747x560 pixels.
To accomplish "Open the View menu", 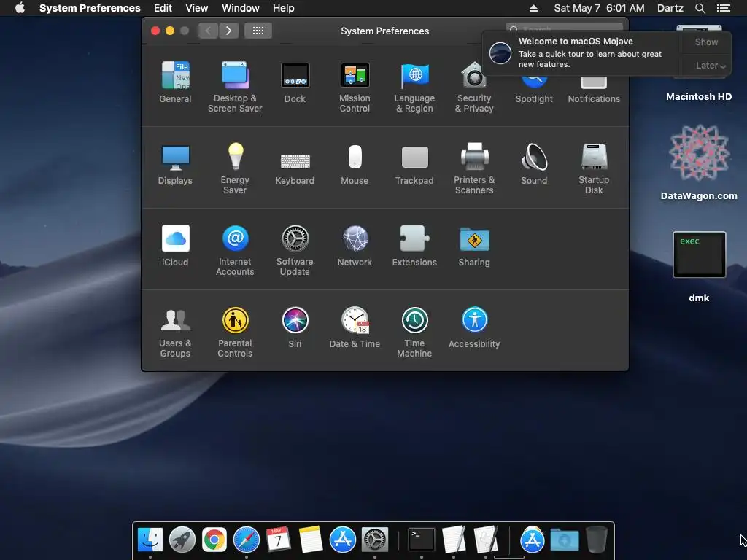I will point(197,8).
